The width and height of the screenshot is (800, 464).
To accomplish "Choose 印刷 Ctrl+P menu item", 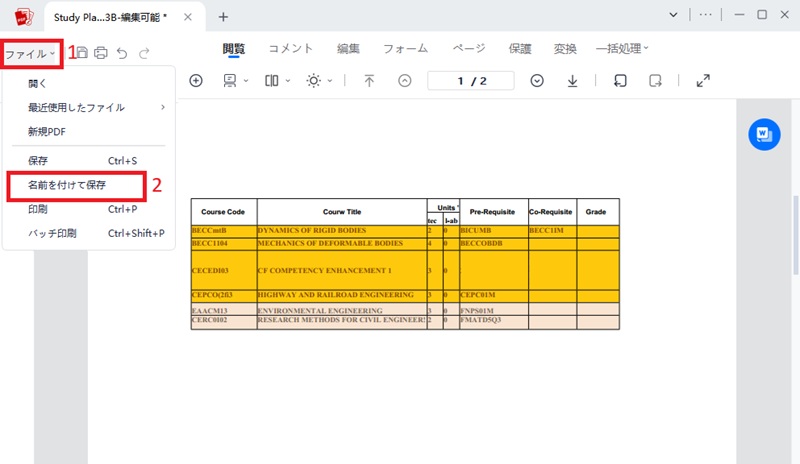I will [x=88, y=209].
